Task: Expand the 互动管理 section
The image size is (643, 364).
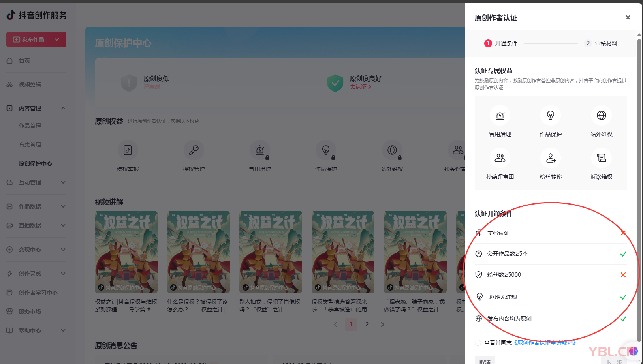Action: (x=63, y=182)
